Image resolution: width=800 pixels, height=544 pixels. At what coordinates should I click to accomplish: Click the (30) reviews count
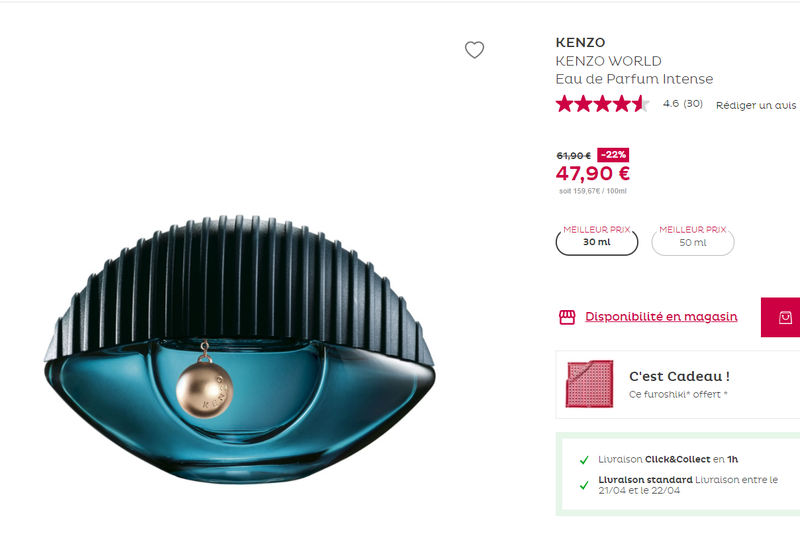(x=693, y=104)
